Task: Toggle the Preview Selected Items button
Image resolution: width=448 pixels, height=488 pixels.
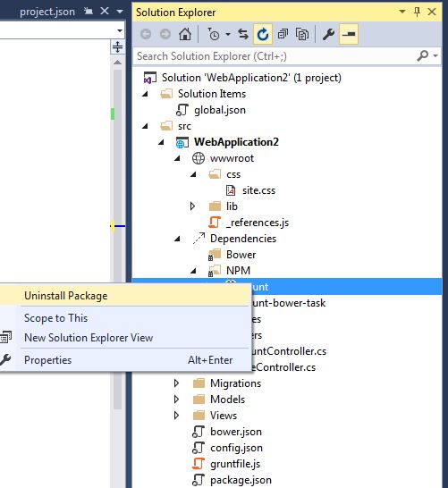Action: [x=349, y=34]
